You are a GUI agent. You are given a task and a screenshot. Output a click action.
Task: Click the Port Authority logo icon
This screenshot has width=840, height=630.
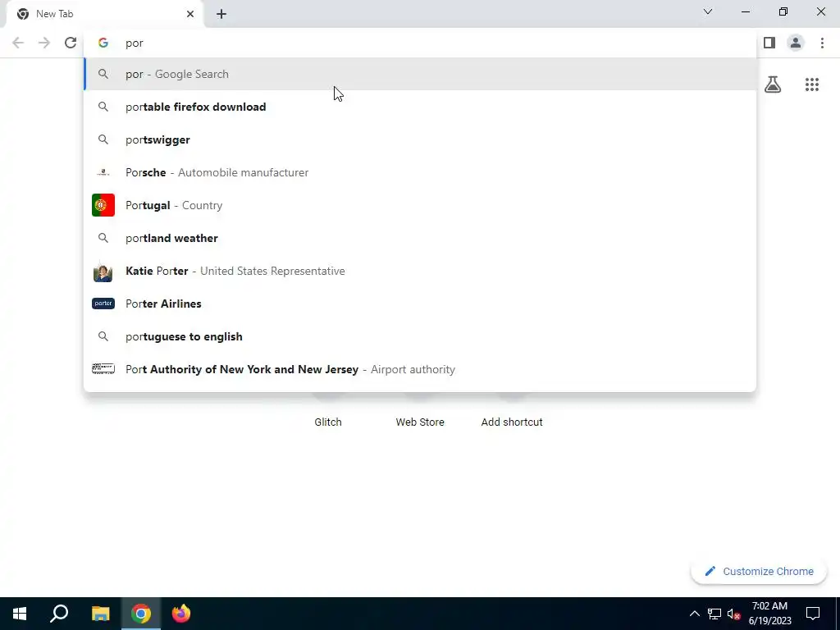103,368
